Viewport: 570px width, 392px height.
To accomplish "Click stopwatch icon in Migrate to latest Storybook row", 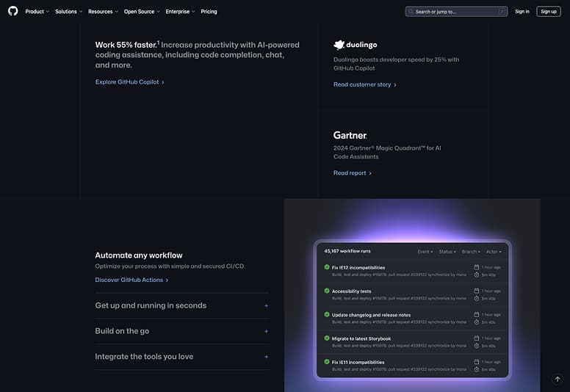I will (x=476, y=346).
